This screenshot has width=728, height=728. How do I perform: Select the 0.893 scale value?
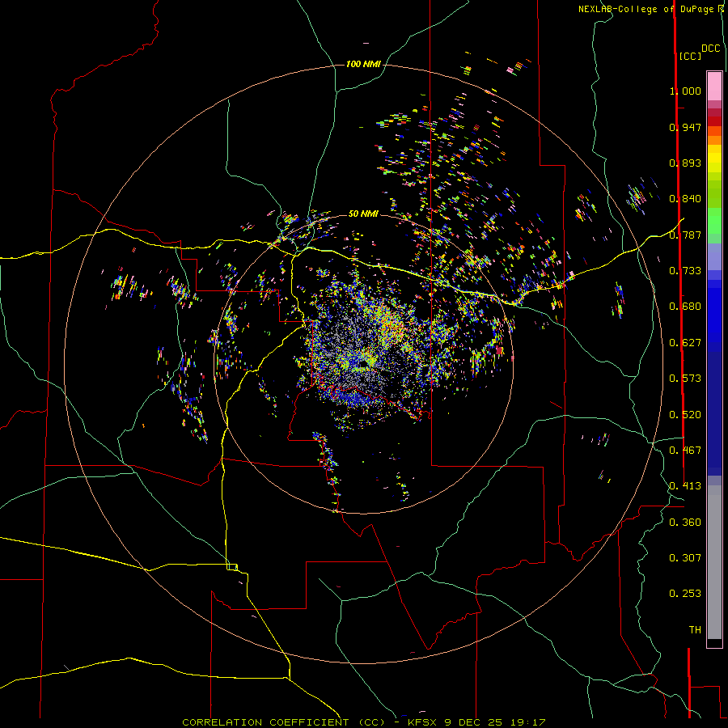click(x=685, y=163)
